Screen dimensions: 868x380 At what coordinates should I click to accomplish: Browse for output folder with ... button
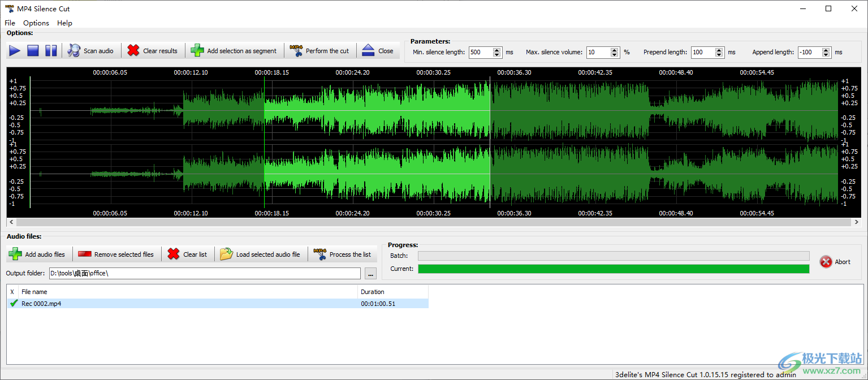point(371,274)
